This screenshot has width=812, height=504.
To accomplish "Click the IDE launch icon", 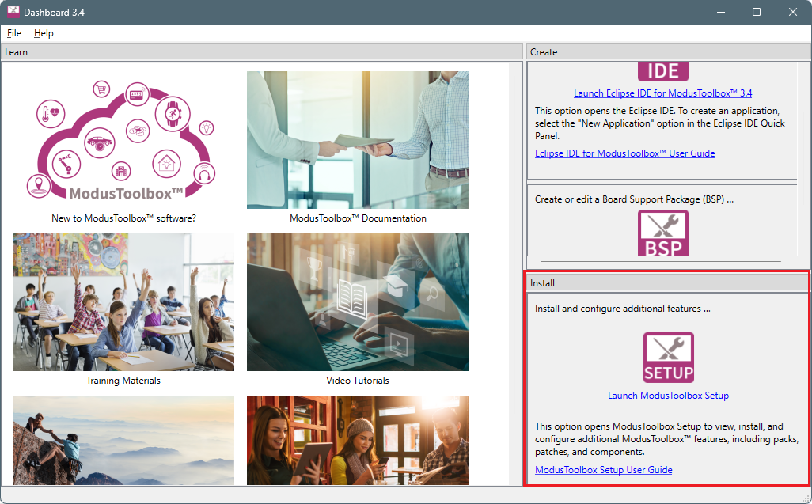I will pyautogui.click(x=663, y=71).
